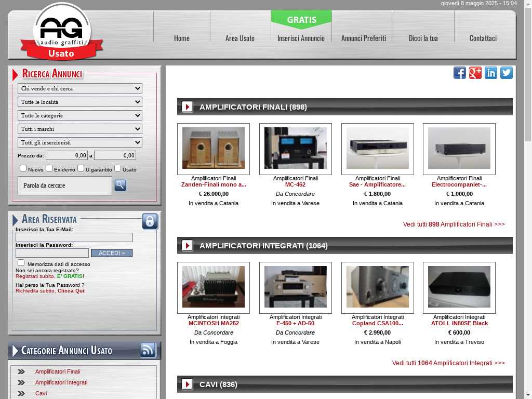Focus the E-Mail input field

click(74, 237)
